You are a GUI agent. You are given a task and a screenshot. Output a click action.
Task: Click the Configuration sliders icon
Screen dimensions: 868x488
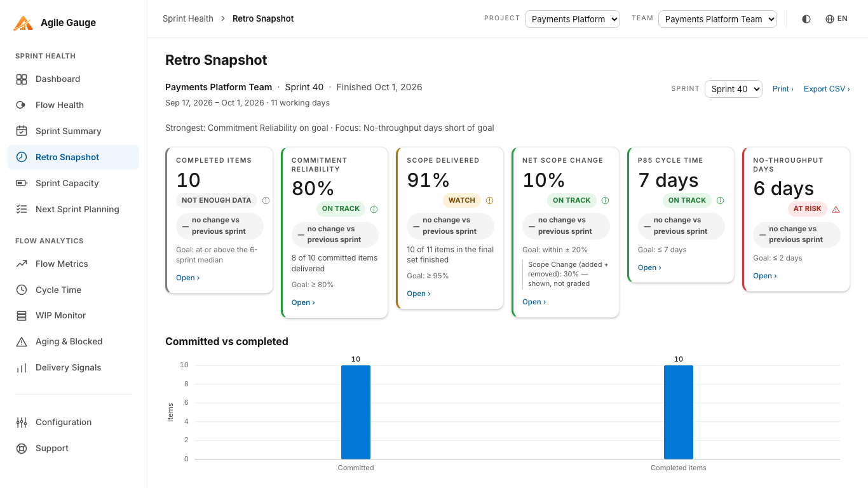pyautogui.click(x=22, y=423)
